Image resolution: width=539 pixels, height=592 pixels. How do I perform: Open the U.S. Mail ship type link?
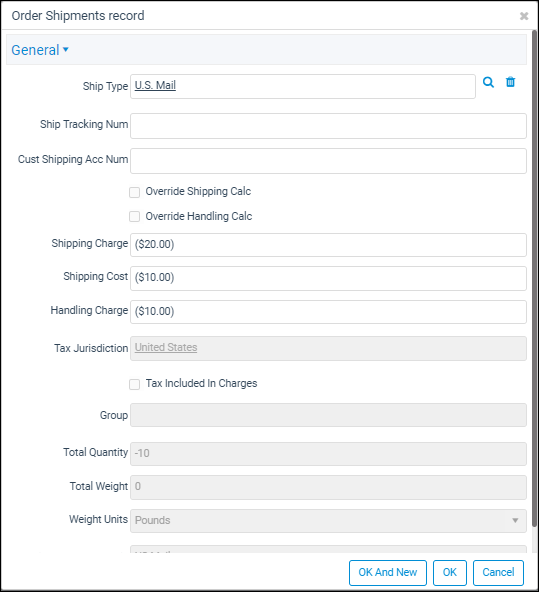coord(155,85)
